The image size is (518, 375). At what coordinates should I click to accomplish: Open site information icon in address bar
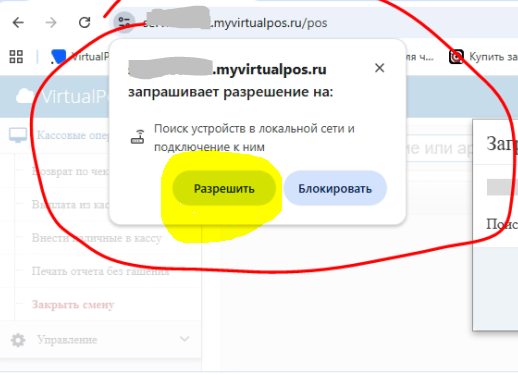tap(124, 23)
